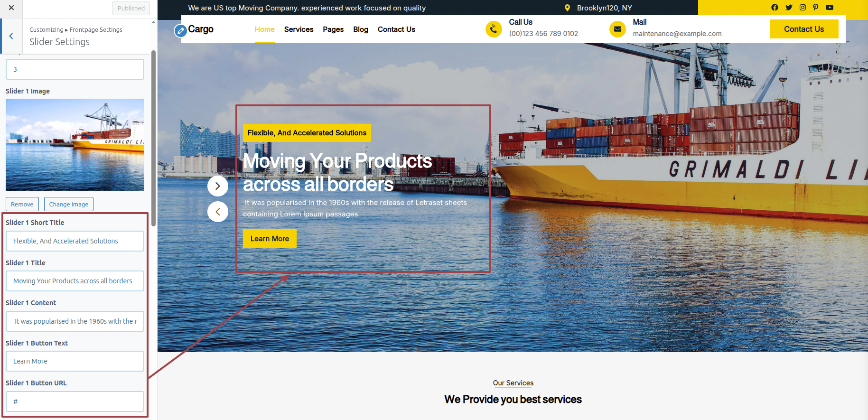
Task: Go to previous slide with left arrow
Action: [218, 212]
